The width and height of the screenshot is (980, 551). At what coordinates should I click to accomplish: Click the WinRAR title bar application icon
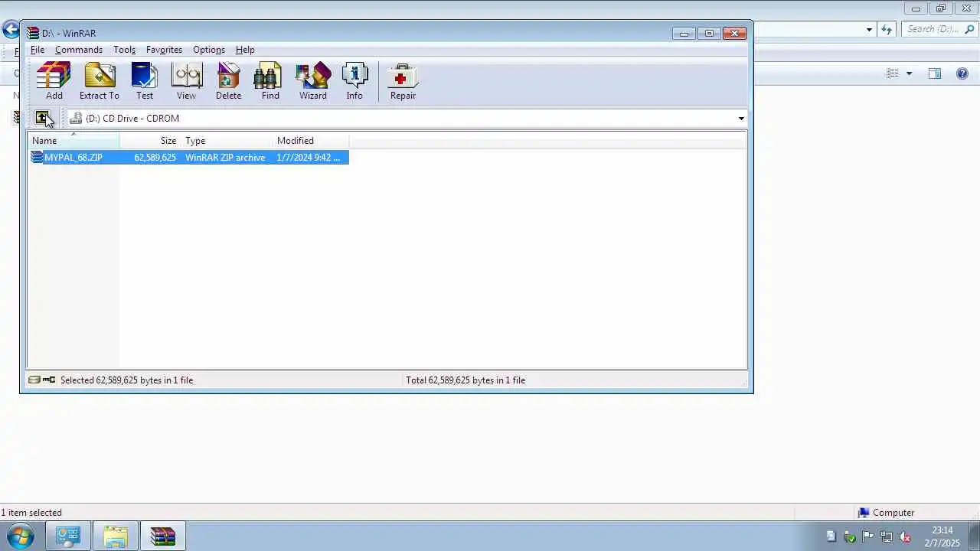33,33
